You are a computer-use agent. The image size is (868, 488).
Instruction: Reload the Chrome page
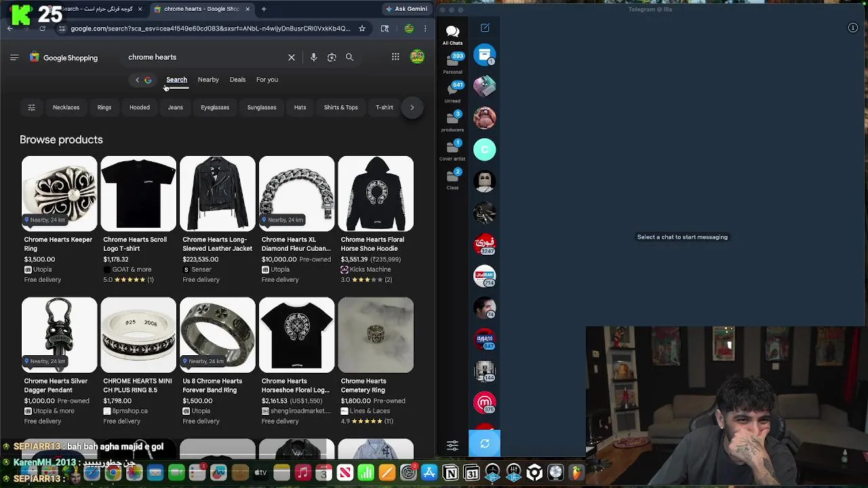[42, 28]
